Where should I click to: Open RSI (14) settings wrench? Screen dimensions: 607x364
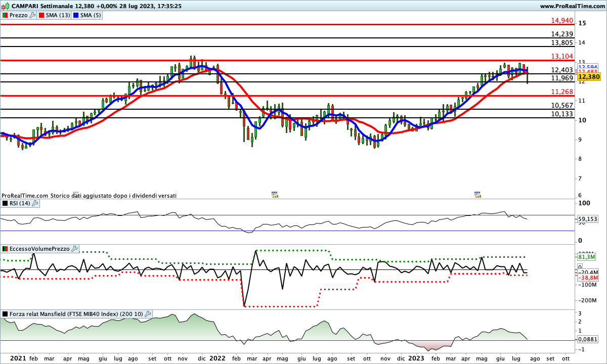click(35, 203)
